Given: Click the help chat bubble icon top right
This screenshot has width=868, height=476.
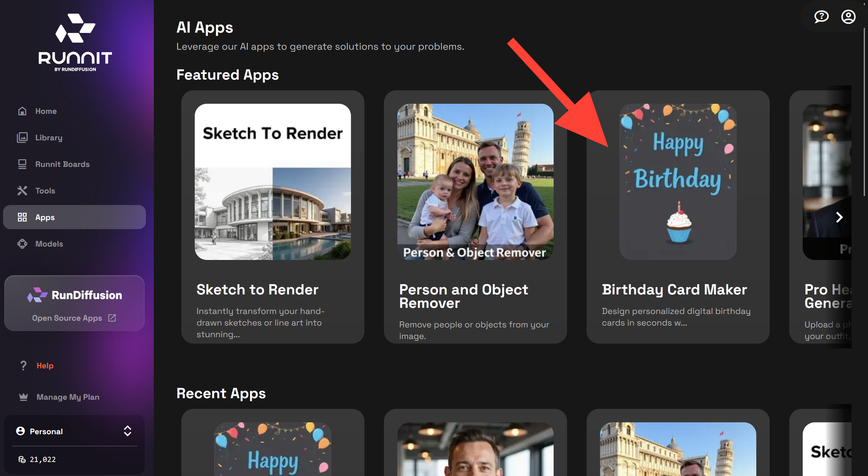Looking at the screenshot, I should pyautogui.click(x=821, y=17).
